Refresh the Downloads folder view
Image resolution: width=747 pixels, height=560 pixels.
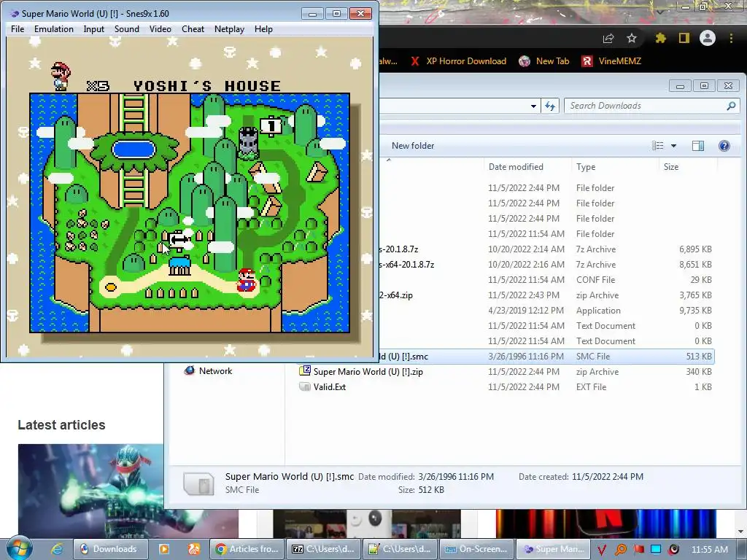point(550,106)
